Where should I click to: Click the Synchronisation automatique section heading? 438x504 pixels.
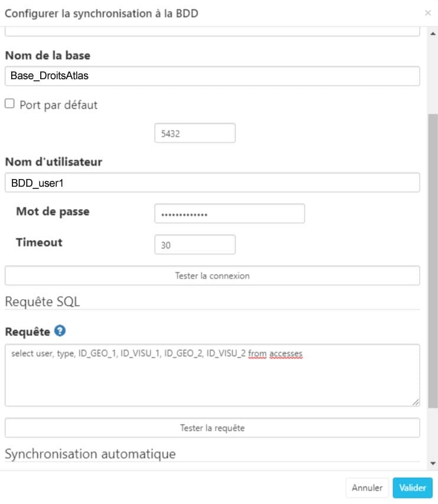tap(90, 454)
